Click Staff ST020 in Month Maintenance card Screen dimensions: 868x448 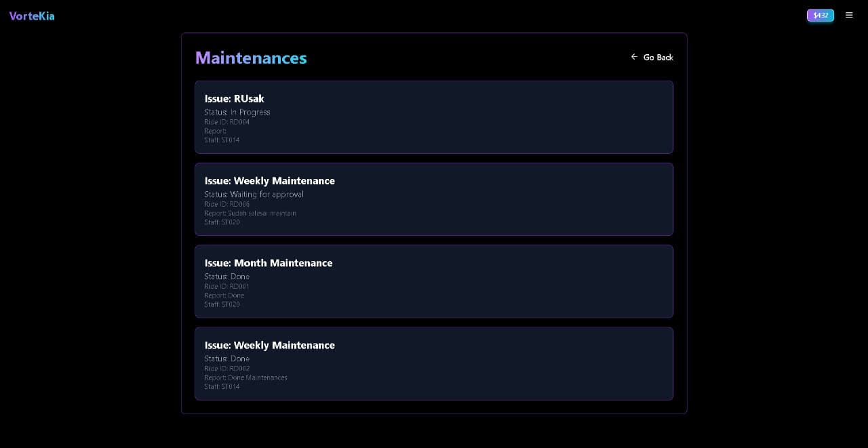[x=222, y=304]
